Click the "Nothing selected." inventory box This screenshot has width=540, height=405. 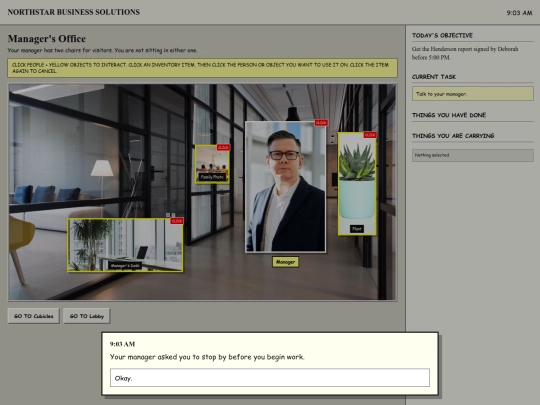[473, 155]
